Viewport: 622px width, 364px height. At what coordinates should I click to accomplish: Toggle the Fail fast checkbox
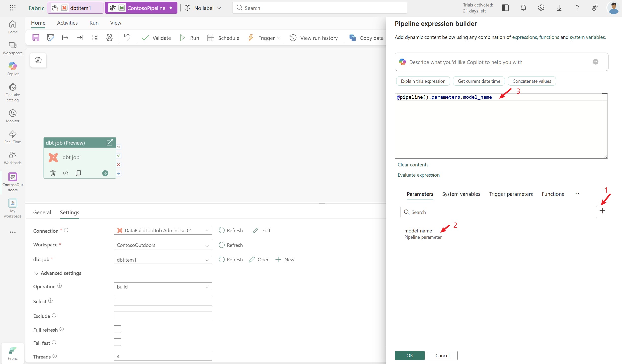117,342
